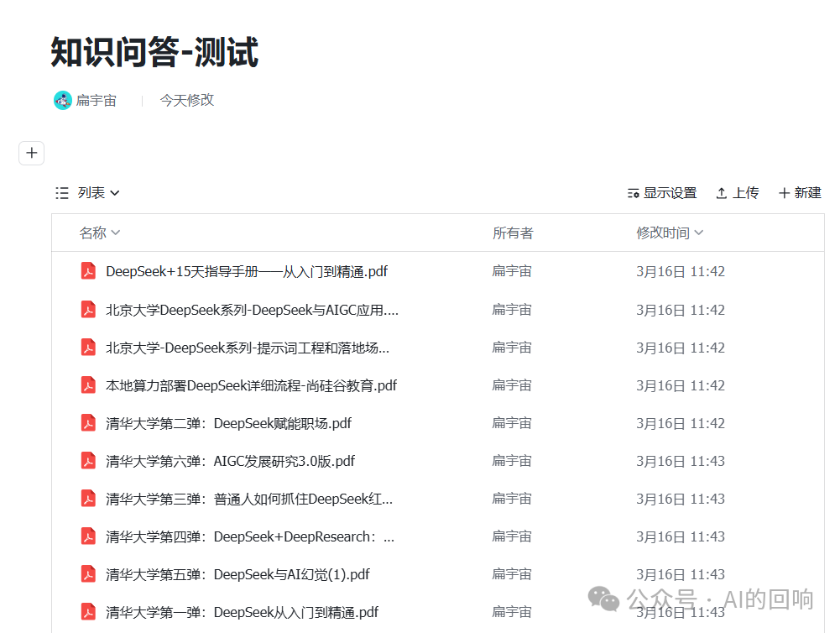Open 清华大学第一弹：DeepSeek从入门到精通.pdf
840x633 pixels.
[243, 612]
